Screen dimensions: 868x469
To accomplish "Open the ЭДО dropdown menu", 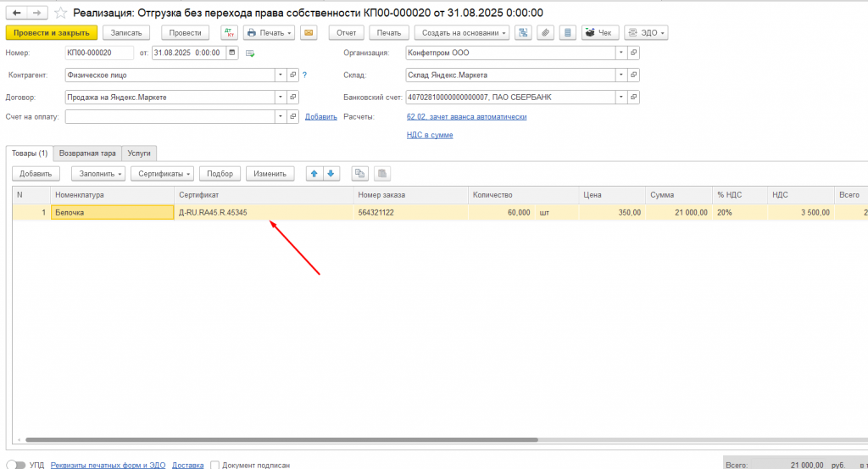I will click(x=646, y=33).
